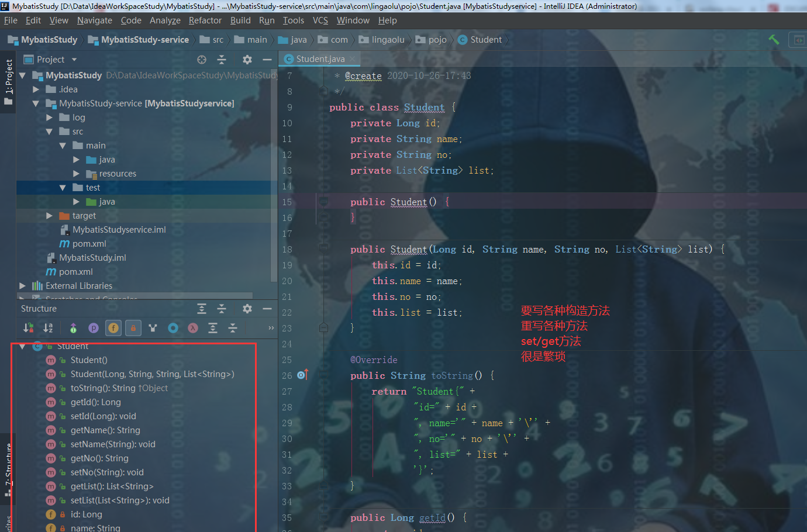Toggle Show Fields filter in Structure
Screen dimensions: 807x532
(x=113, y=328)
